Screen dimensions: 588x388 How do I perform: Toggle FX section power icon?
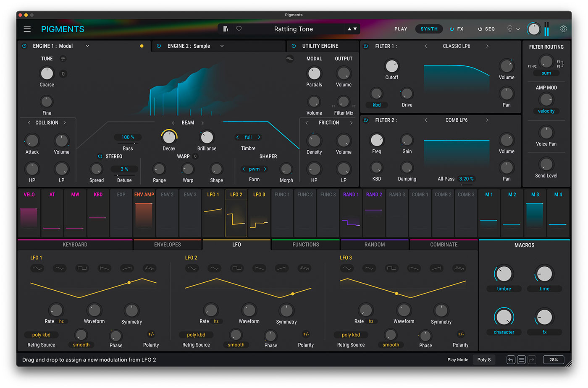point(452,29)
